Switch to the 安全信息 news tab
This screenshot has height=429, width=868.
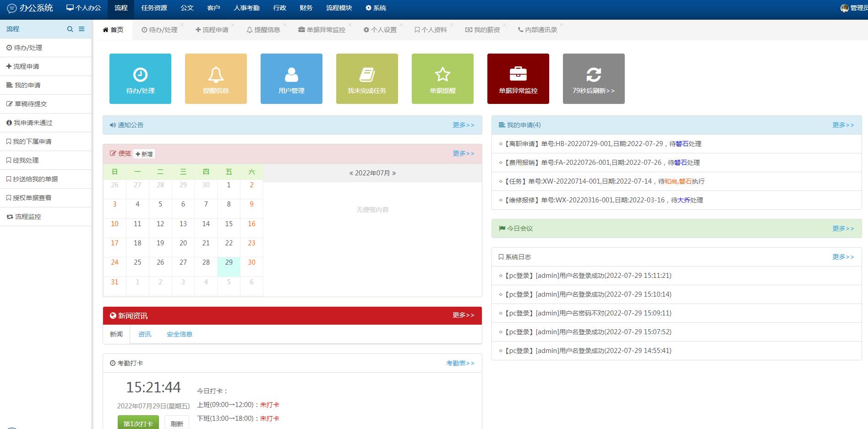[180, 334]
